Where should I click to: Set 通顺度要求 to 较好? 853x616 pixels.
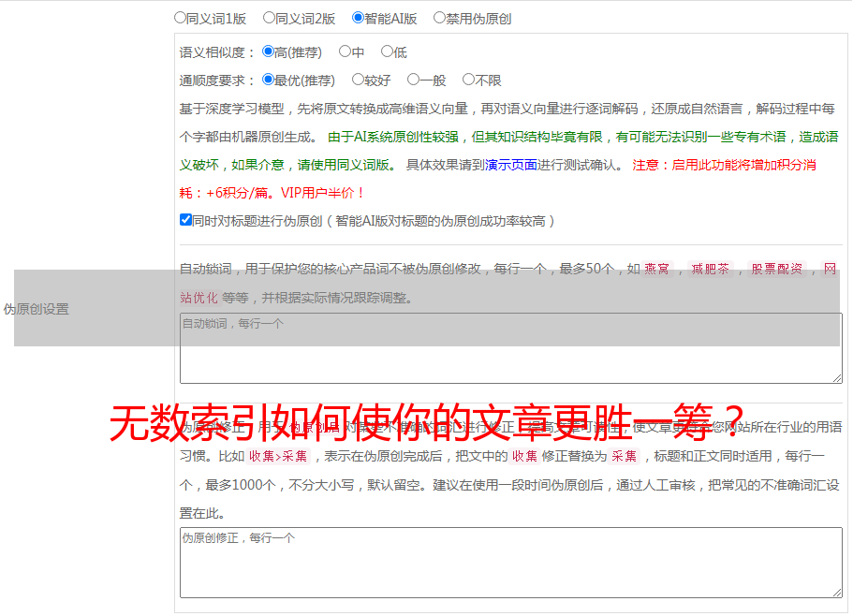click(x=358, y=80)
